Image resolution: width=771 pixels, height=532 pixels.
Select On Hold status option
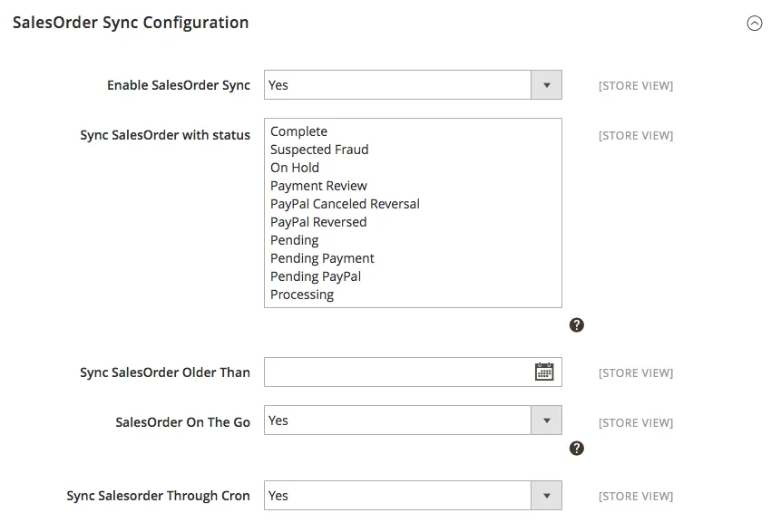pyautogui.click(x=295, y=168)
